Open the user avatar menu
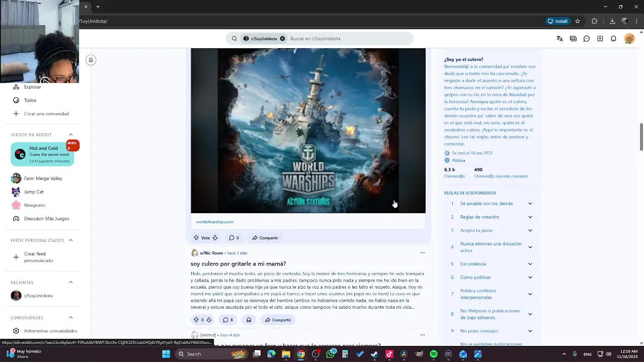Image resolution: width=644 pixels, height=362 pixels. [x=629, y=39]
